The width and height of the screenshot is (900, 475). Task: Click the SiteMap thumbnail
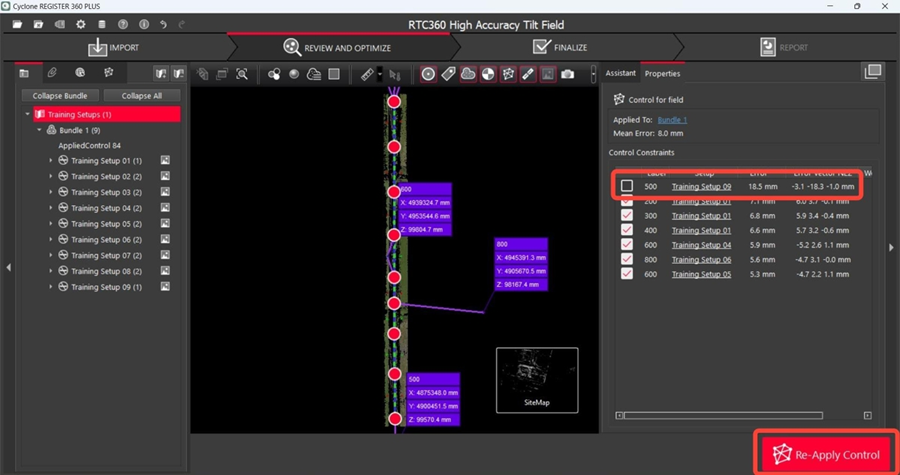[537, 381]
